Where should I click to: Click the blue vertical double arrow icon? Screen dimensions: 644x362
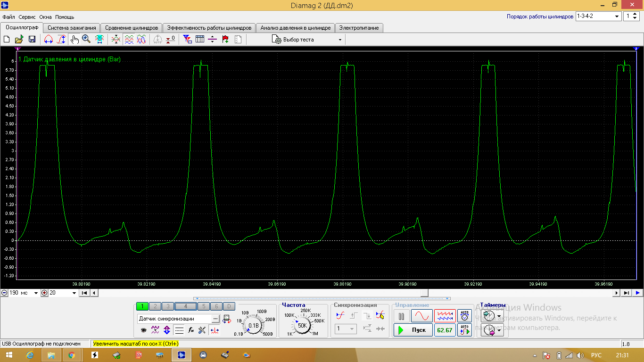pyautogui.click(x=167, y=330)
